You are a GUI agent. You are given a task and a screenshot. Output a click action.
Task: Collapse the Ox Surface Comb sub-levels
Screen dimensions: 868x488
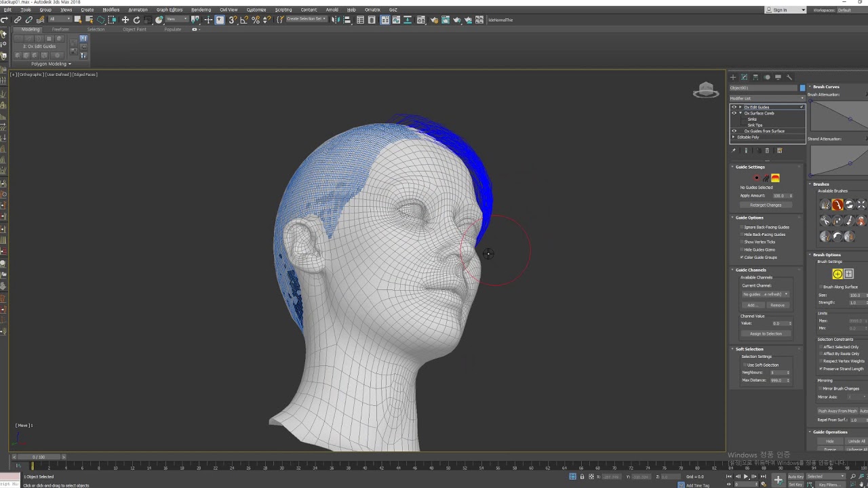[x=741, y=113]
